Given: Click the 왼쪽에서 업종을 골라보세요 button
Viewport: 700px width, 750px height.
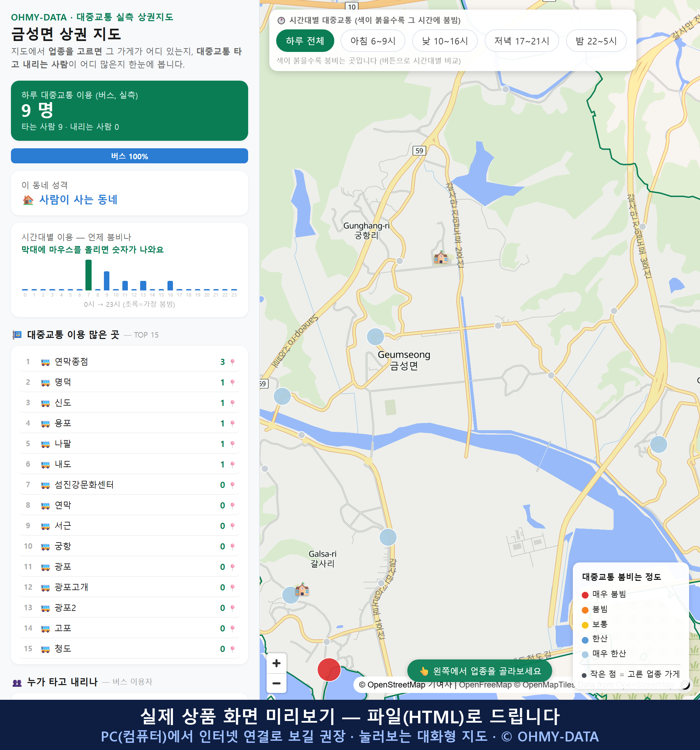Looking at the screenshot, I should [x=480, y=671].
